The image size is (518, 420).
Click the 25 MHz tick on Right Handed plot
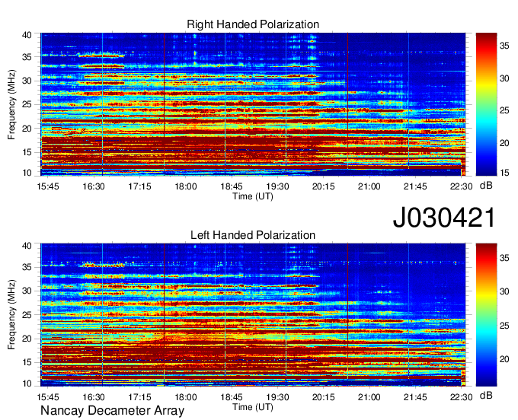click(x=27, y=104)
